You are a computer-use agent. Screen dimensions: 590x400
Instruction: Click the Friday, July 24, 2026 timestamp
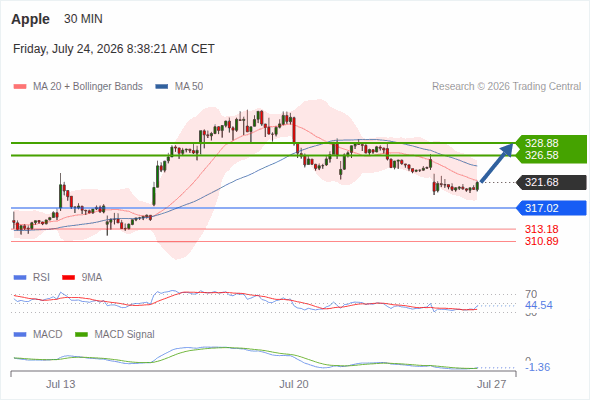click(114, 49)
